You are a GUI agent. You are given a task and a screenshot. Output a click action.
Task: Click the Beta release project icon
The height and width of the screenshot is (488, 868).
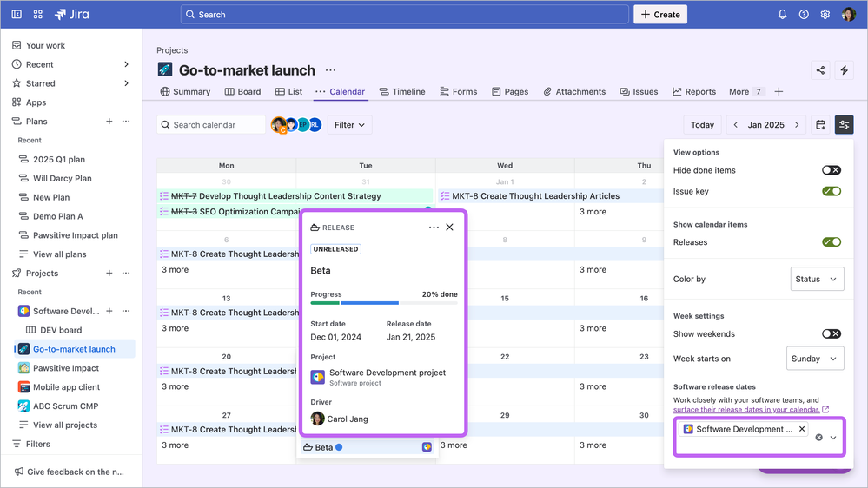tap(427, 447)
